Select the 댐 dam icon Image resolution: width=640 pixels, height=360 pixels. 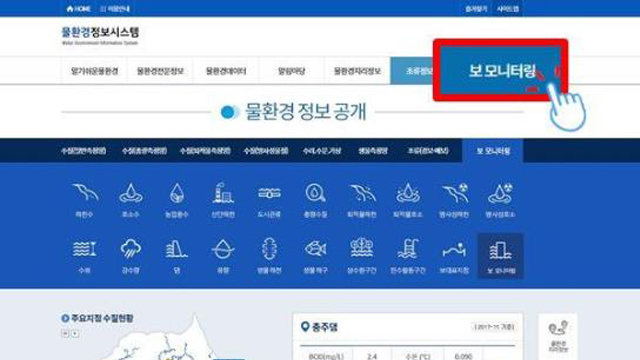point(177,256)
